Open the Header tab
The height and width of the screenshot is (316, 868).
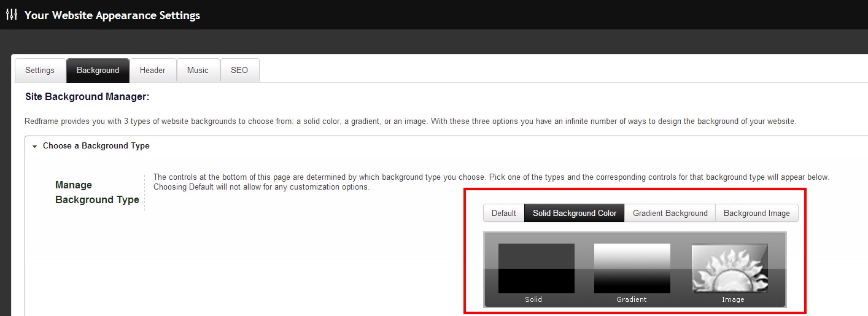click(x=152, y=71)
